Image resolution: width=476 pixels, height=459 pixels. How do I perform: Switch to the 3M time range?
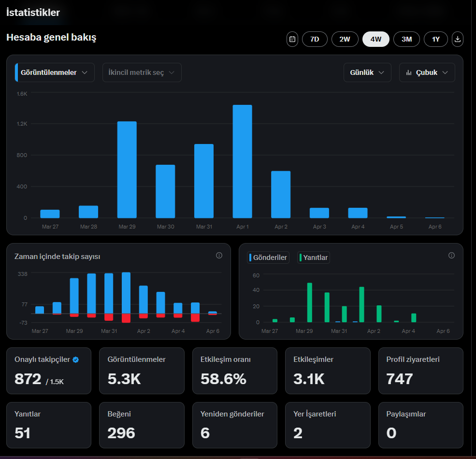406,39
